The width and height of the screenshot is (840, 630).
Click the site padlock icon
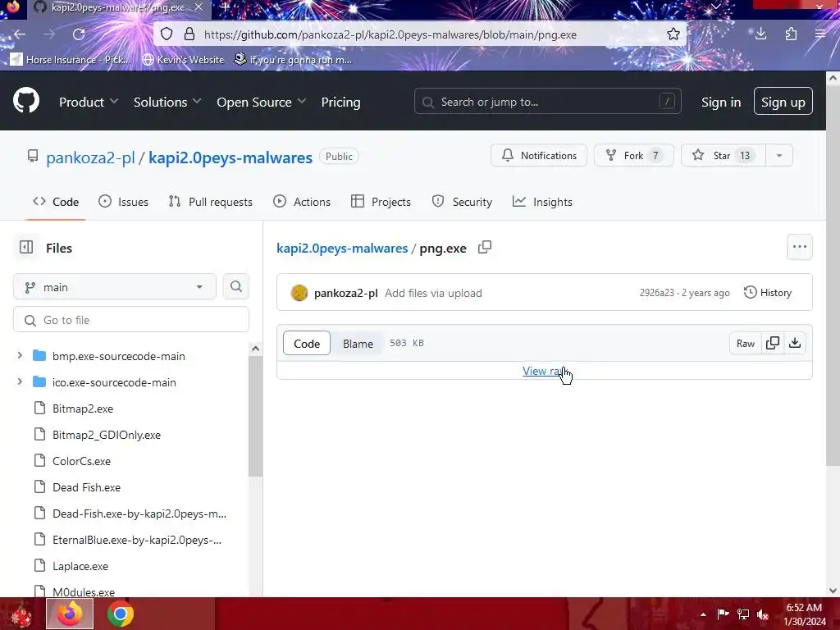point(189,34)
